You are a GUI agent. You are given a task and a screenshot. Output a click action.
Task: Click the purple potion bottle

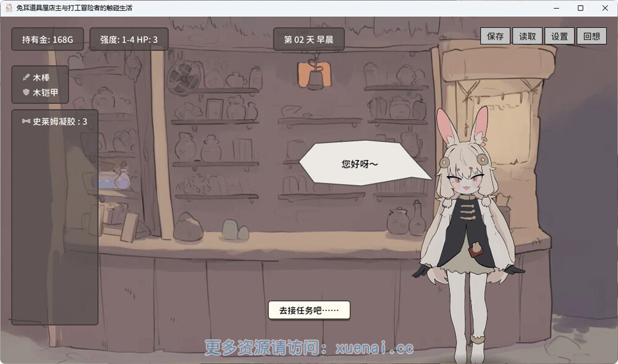(122, 179)
